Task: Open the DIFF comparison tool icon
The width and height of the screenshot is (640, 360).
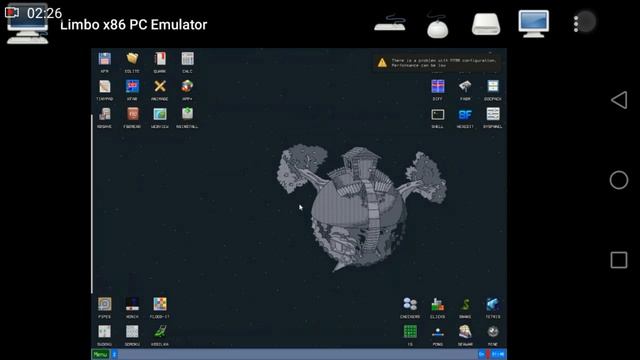Action: (x=438, y=87)
